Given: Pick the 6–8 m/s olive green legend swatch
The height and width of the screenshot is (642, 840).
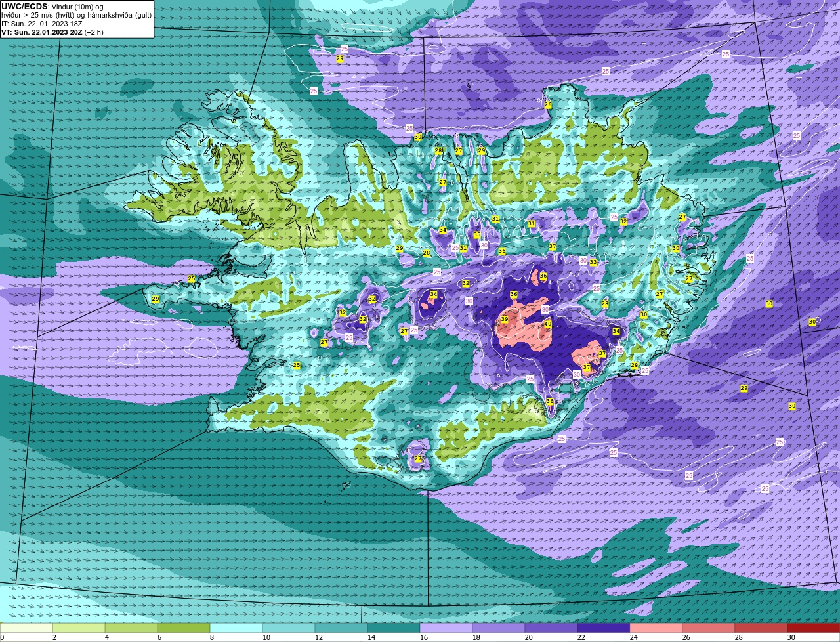Looking at the screenshot, I should (184, 628).
